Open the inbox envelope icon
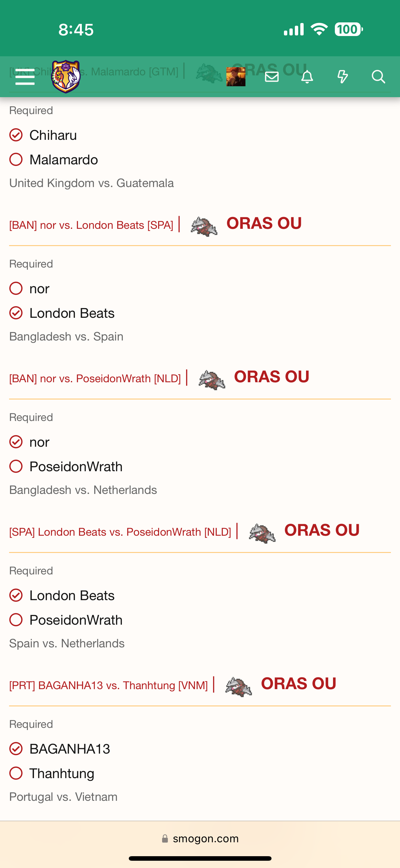400x868 pixels. click(x=272, y=77)
